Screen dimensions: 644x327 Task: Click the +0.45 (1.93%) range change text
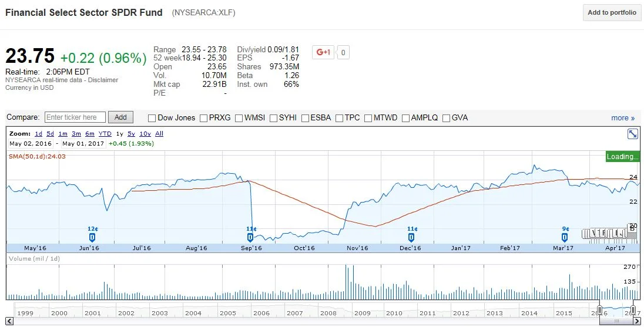tap(132, 144)
